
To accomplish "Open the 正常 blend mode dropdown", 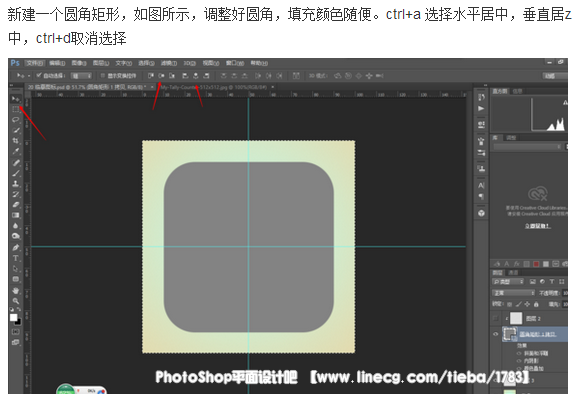I will 514,293.
